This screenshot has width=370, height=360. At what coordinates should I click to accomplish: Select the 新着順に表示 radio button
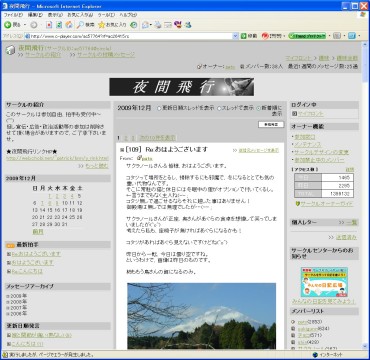click(259, 108)
